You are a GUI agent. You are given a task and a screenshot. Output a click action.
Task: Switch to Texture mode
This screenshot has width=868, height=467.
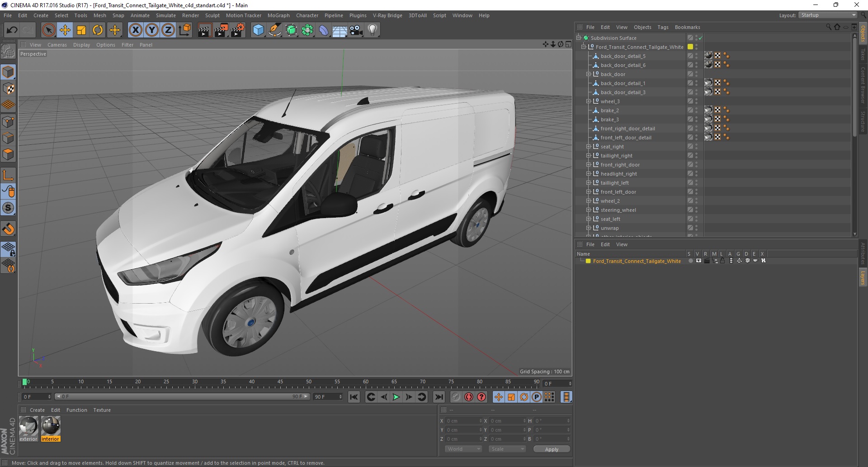(x=8, y=89)
